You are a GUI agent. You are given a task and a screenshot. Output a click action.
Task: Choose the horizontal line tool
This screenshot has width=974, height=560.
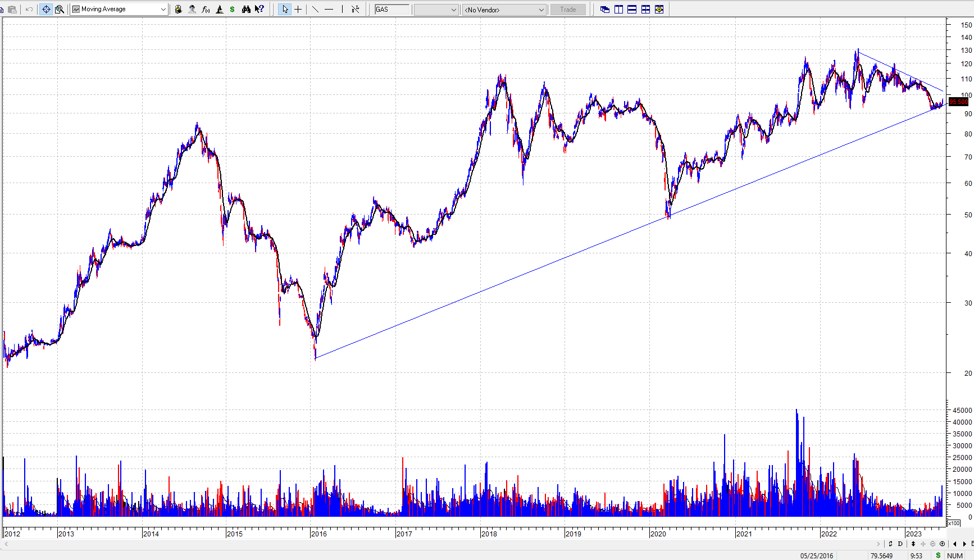click(329, 9)
